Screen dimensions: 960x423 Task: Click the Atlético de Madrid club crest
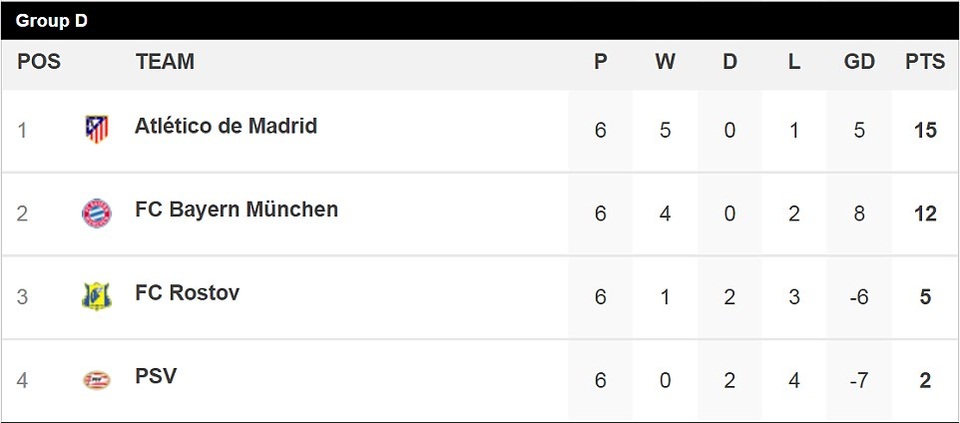(96, 129)
